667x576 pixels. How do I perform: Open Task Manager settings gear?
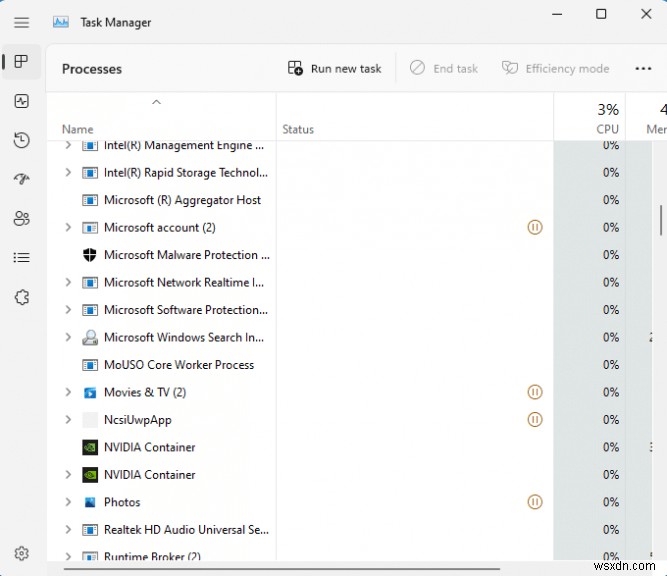[x=21, y=553]
